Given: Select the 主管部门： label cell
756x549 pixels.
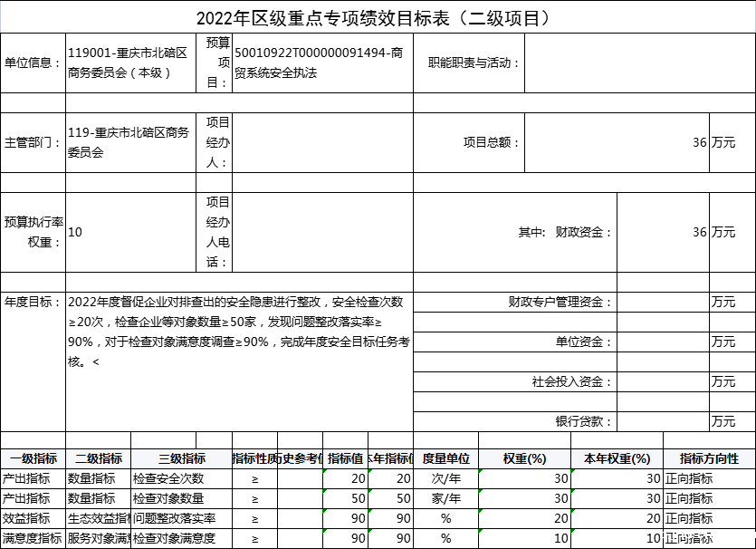Looking at the screenshot, I should click(33, 143).
